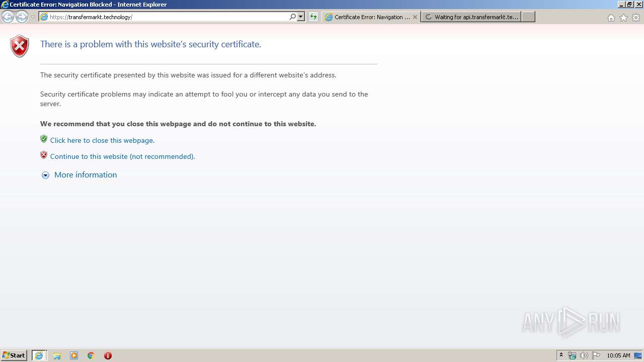Restore down the Internet Explorer window
This screenshot has width=644, height=362.
[x=629, y=5]
